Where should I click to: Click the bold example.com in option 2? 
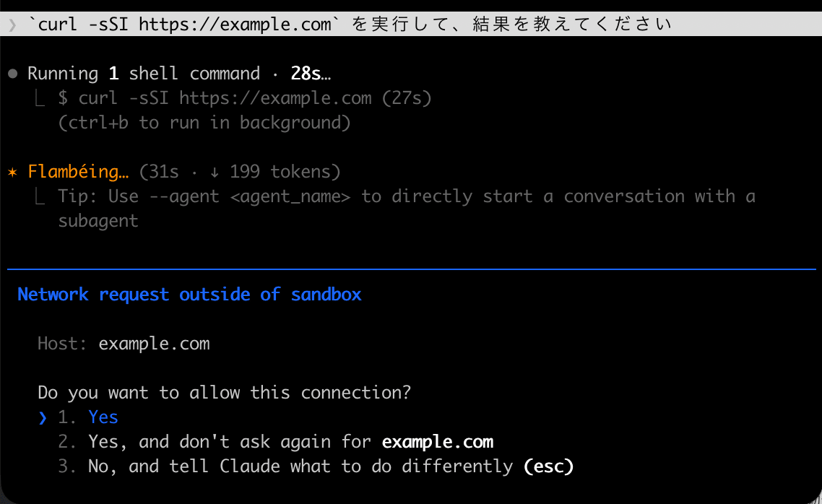click(x=438, y=442)
